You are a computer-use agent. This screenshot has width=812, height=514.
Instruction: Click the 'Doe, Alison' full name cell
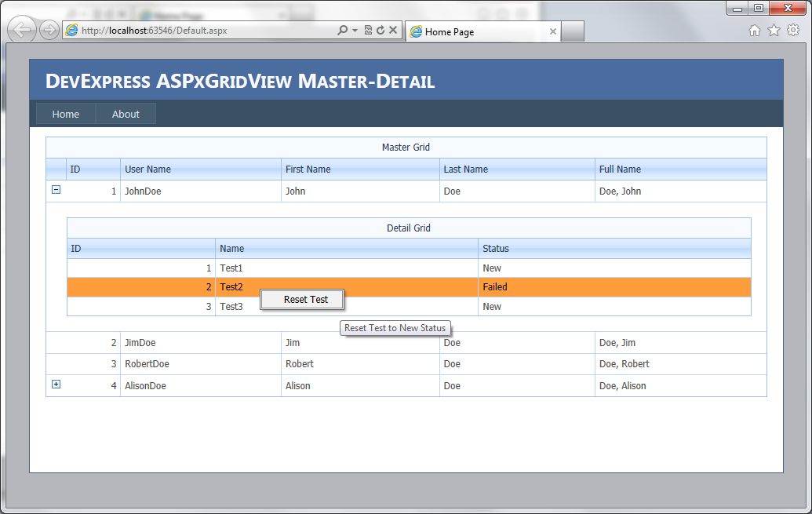pos(681,386)
